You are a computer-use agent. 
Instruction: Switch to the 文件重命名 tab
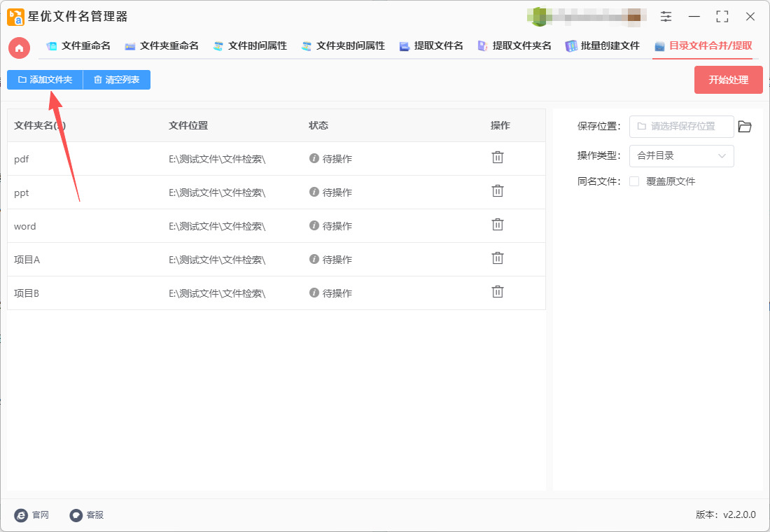click(x=78, y=46)
